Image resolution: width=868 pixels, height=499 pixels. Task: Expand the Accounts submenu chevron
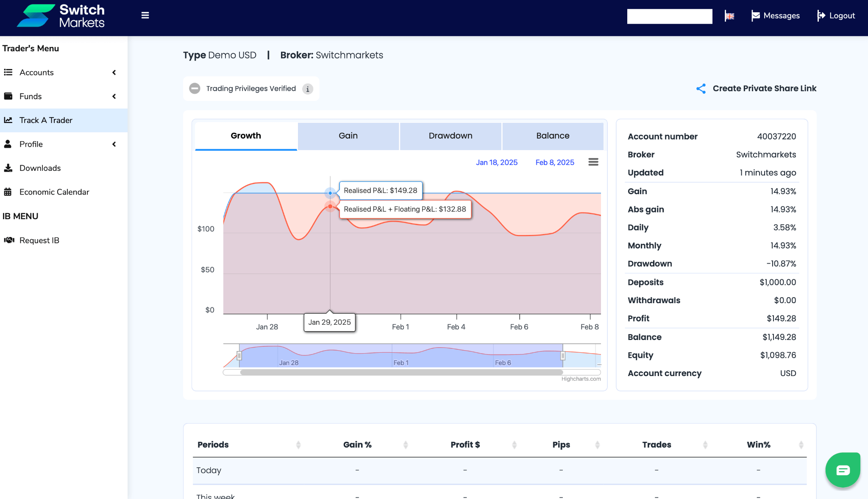pos(114,72)
